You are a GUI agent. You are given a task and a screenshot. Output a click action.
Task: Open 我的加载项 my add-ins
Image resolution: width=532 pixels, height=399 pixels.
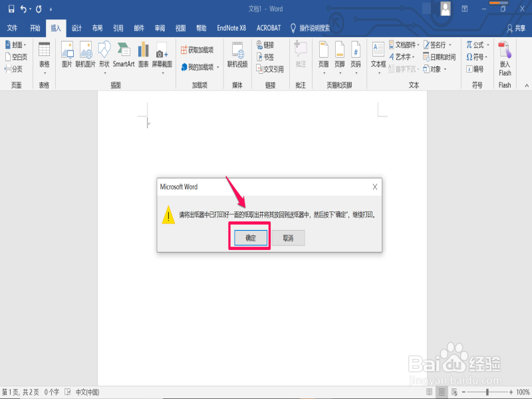click(x=200, y=67)
